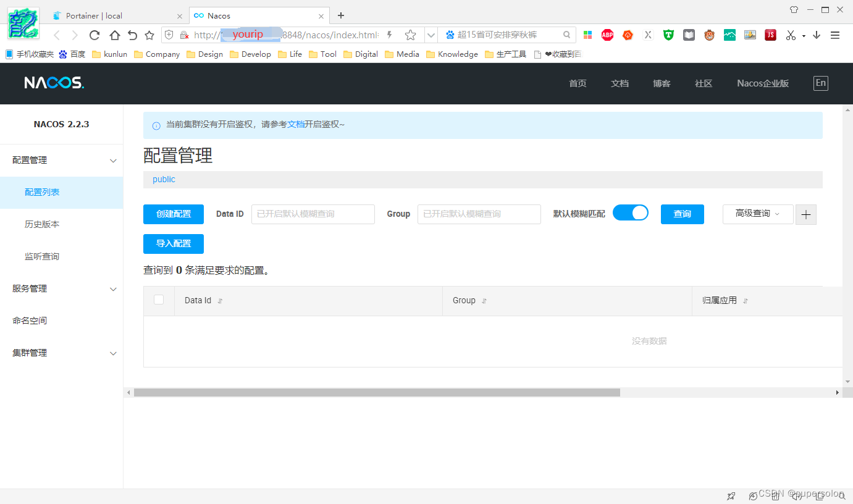Click the browser forward arrow
Viewport: 853px width, 504px height.
[x=75, y=35]
